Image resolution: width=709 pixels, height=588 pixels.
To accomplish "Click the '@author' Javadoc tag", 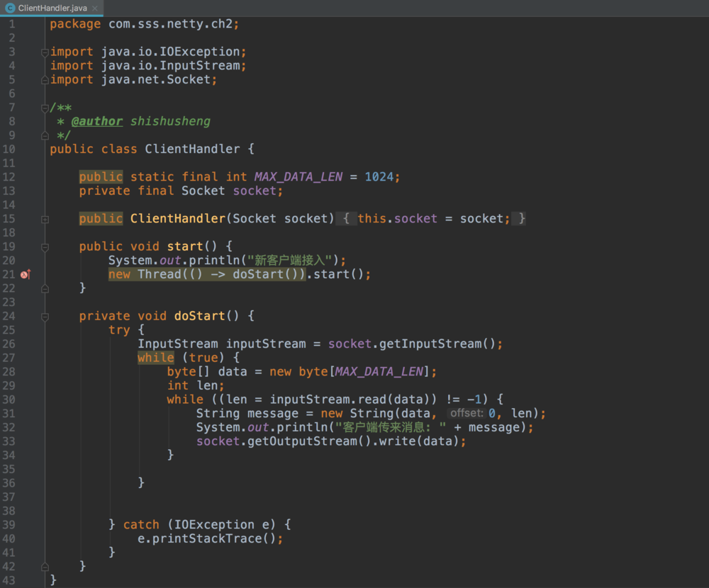I will pos(96,121).
